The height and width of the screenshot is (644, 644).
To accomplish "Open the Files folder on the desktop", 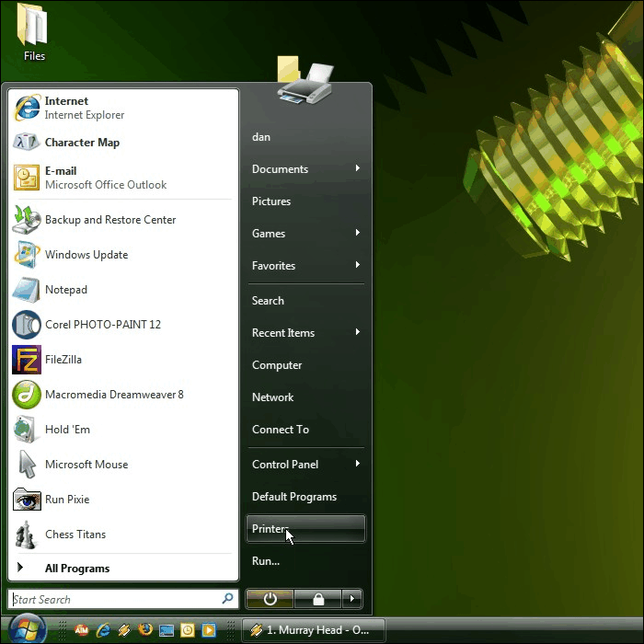I will (x=34, y=33).
